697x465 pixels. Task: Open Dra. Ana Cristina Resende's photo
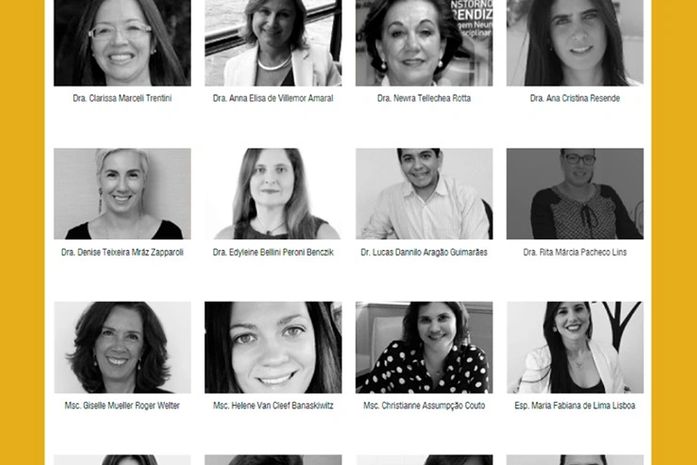(x=575, y=43)
